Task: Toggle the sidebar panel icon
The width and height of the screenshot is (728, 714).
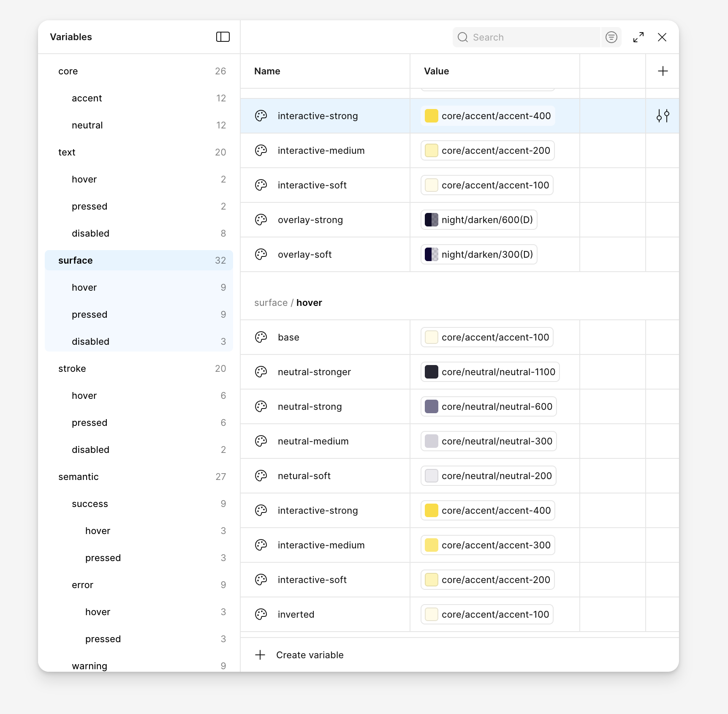Action: pyautogui.click(x=223, y=37)
